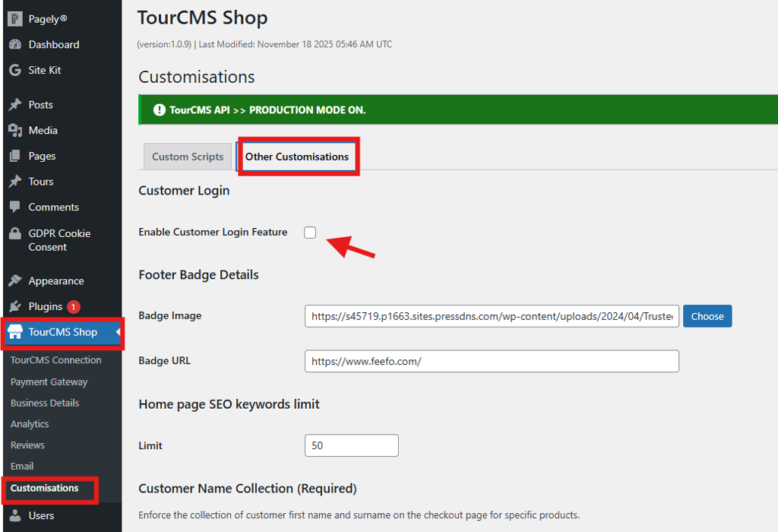Click the Appearance paintbrush icon
The image size is (778, 532).
[15, 280]
